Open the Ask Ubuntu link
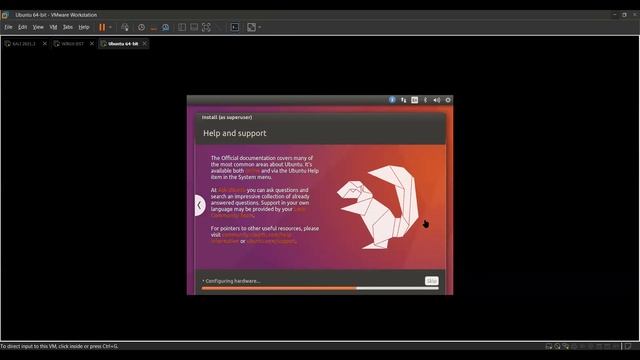 (x=232, y=190)
